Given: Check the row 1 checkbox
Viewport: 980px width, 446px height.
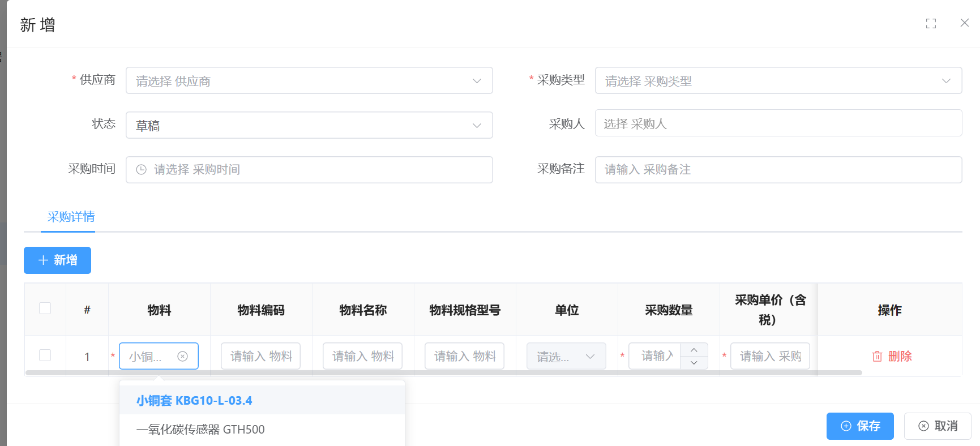Looking at the screenshot, I should pyautogui.click(x=45, y=355).
